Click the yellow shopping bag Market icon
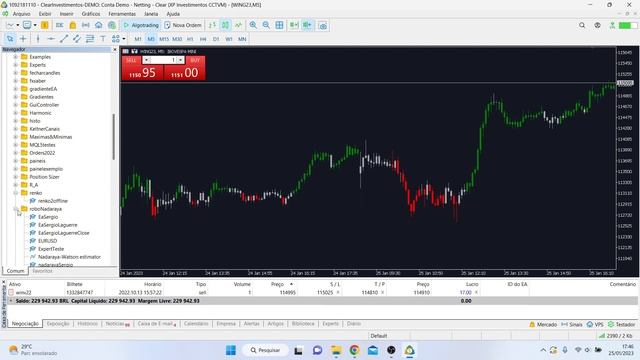This screenshot has width=640, height=360. click(x=73, y=25)
